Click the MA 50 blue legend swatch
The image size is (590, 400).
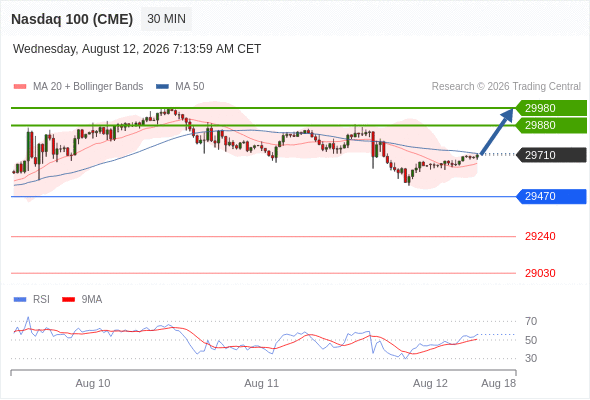[163, 87]
